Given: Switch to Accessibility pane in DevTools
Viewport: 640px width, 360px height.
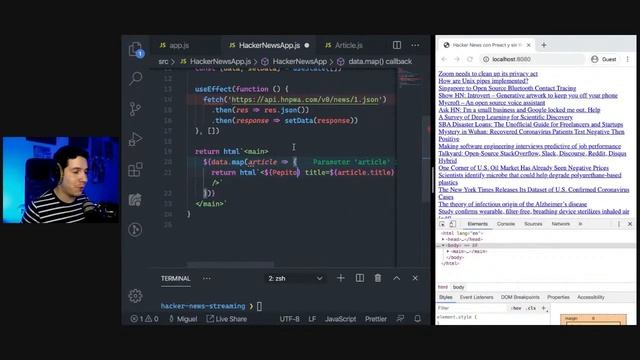Looking at the screenshot, I should click(x=591, y=297).
